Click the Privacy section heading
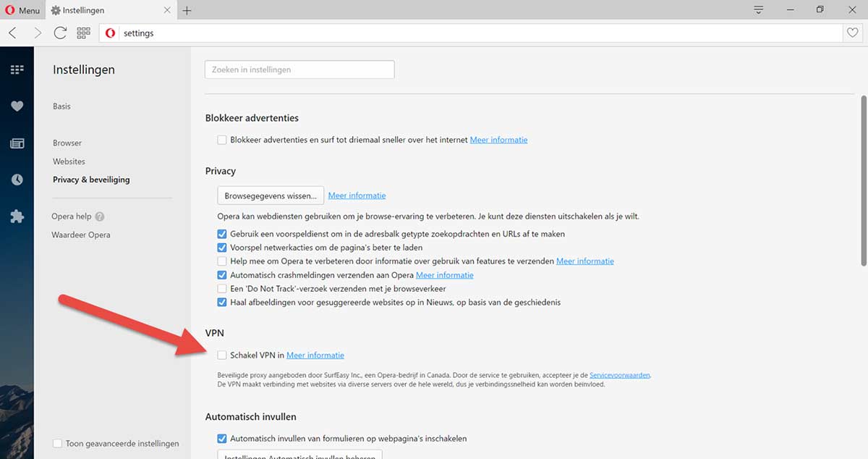868x459 pixels. click(221, 171)
